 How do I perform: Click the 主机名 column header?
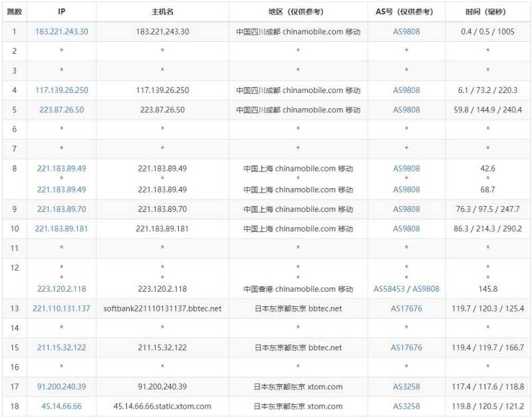(x=162, y=11)
